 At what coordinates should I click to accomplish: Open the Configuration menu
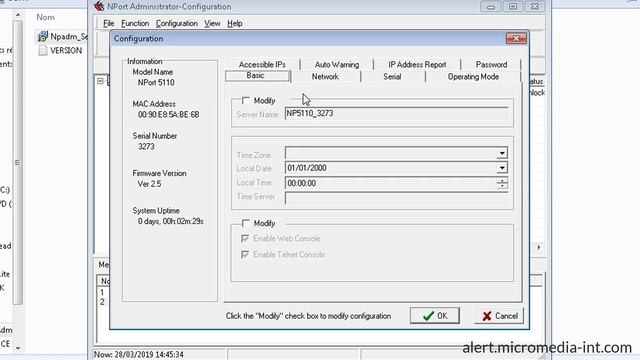click(177, 23)
